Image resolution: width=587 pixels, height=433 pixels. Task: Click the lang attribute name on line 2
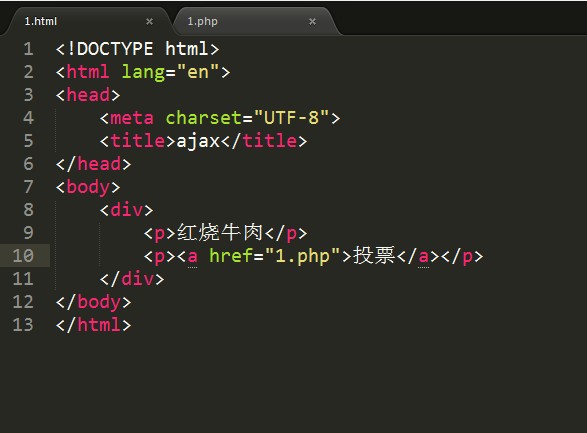[x=143, y=72]
